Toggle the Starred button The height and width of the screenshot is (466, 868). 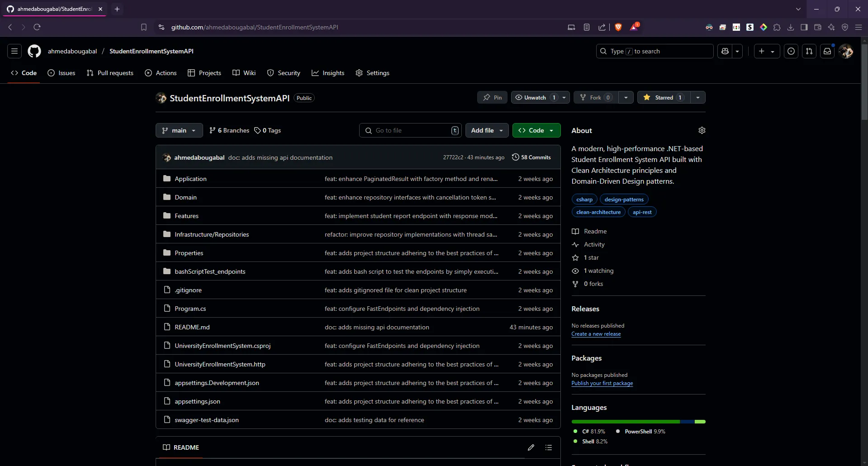click(664, 97)
